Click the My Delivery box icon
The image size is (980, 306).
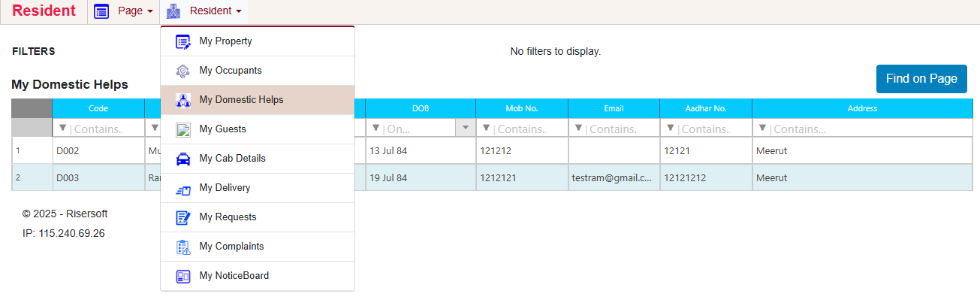tap(182, 189)
